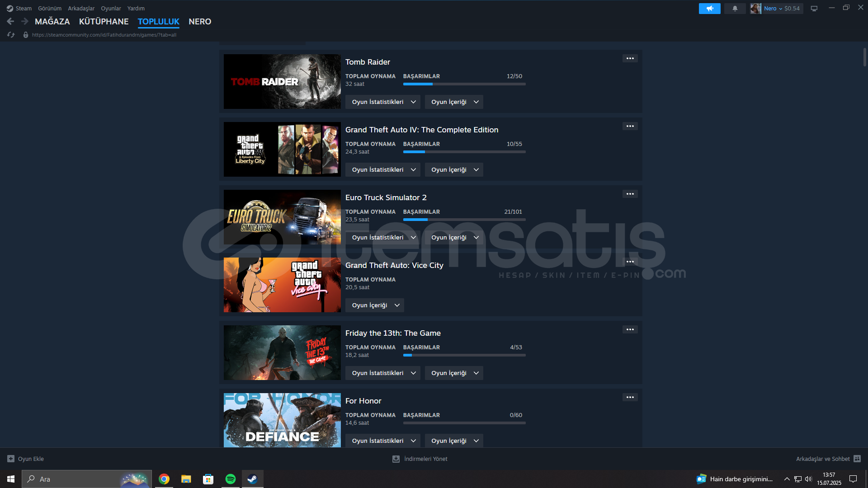The height and width of the screenshot is (488, 868).
Task: Open the Windows Start menu
Action: coord(11,479)
